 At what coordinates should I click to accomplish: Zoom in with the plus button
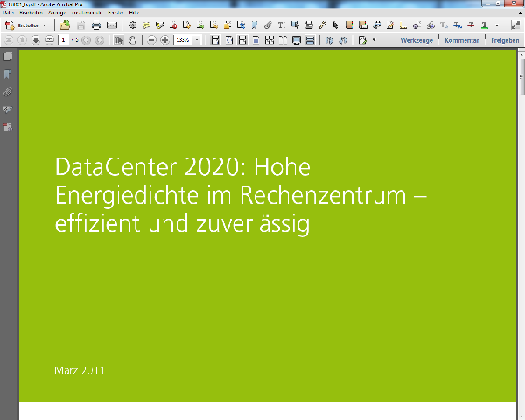pyautogui.click(x=164, y=40)
